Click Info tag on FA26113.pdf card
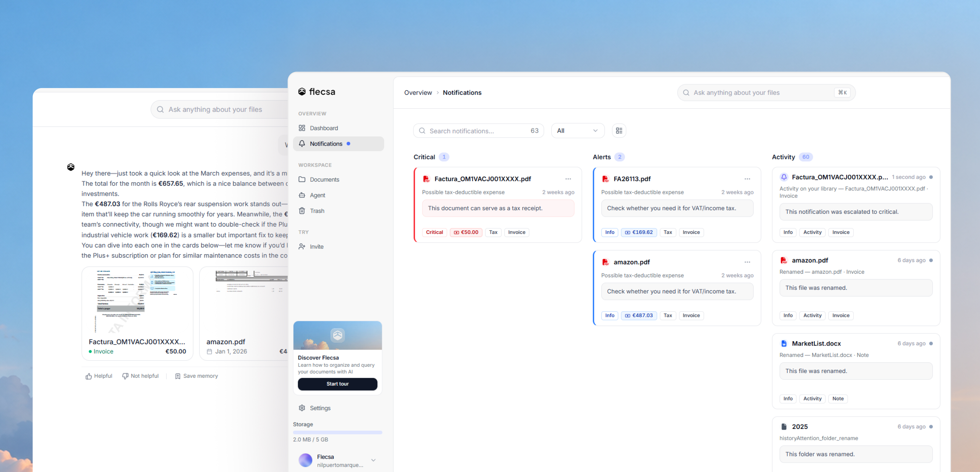The image size is (980, 472). coord(610,232)
